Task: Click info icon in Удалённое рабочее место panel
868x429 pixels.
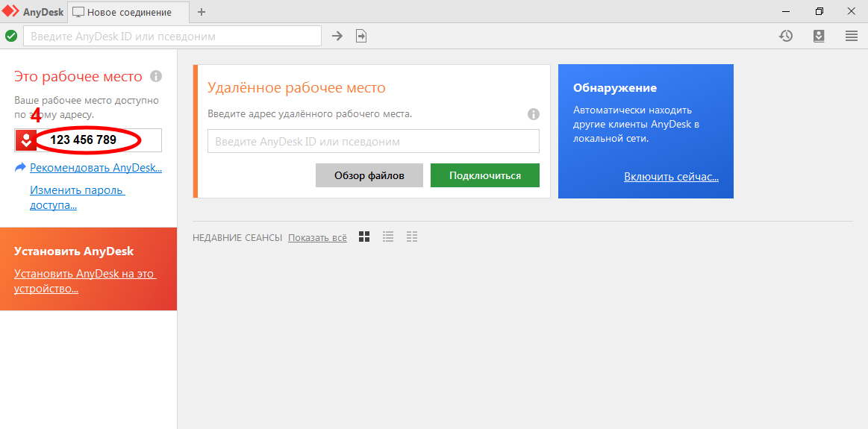Action: point(533,115)
